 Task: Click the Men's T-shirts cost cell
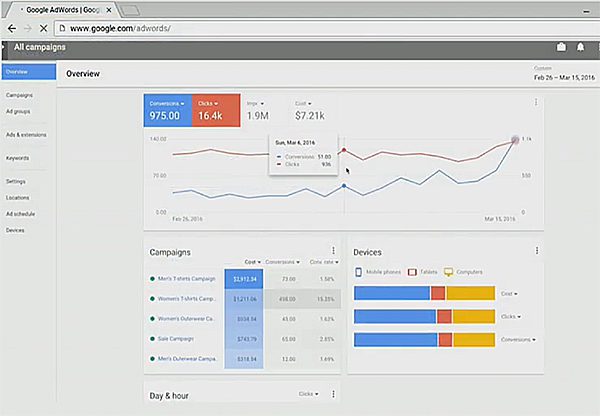click(x=244, y=279)
